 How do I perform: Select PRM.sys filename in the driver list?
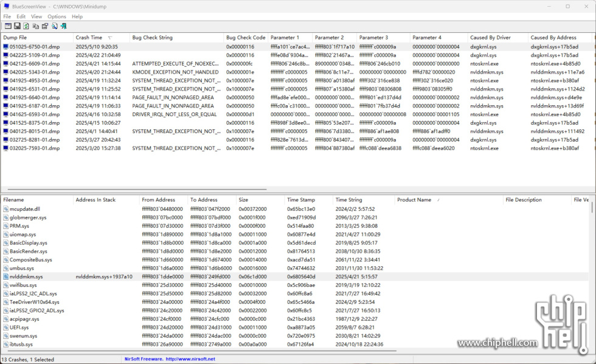19,226
